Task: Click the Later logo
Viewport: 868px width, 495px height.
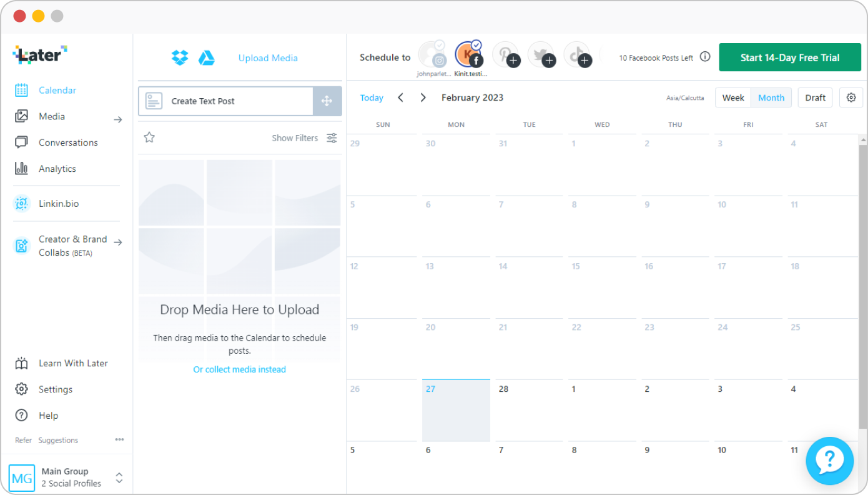Action: tap(40, 54)
